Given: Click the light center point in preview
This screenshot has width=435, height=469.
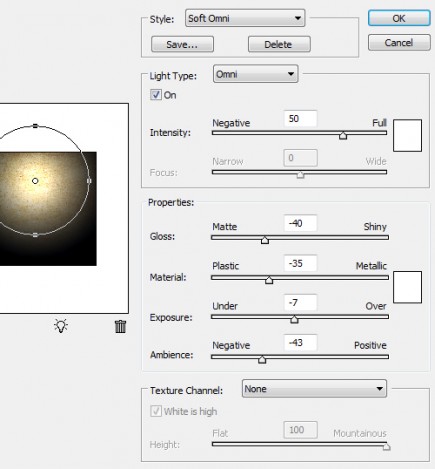Looking at the screenshot, I should point(35,181).
